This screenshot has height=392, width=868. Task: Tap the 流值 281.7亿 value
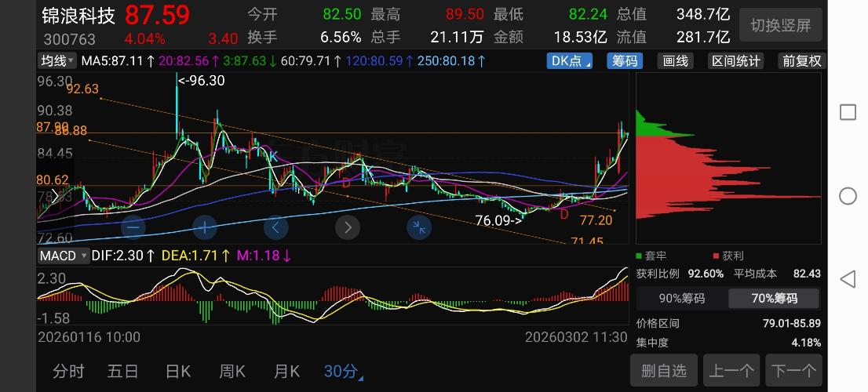703,37
